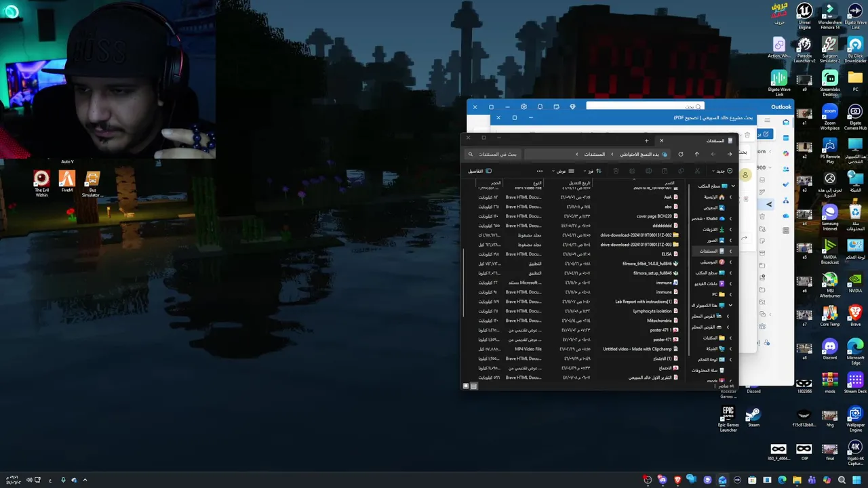The height and width of the screenshot is (488, 868).
Task: Select Documents (المستندات) in navigation pane
Action: coord(712,251)
